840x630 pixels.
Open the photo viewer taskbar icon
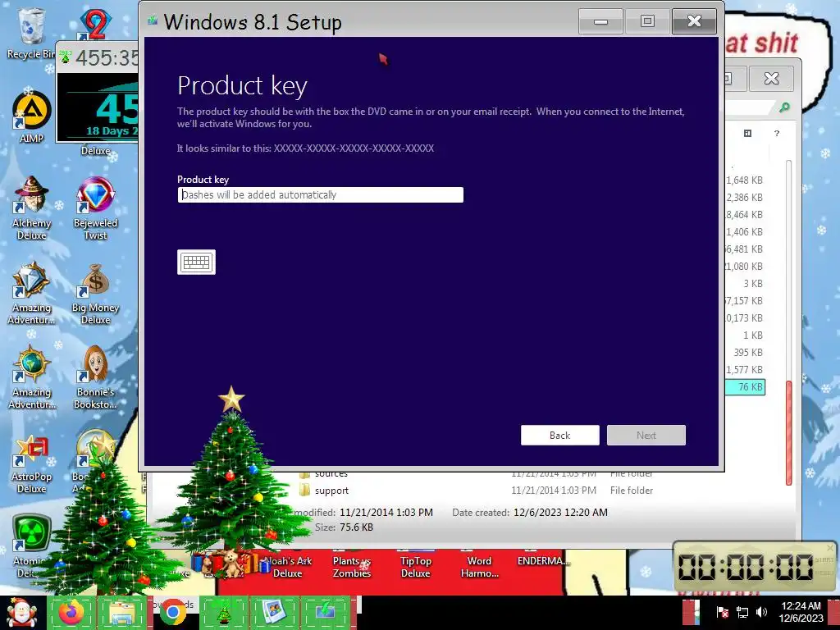(273, 613)
